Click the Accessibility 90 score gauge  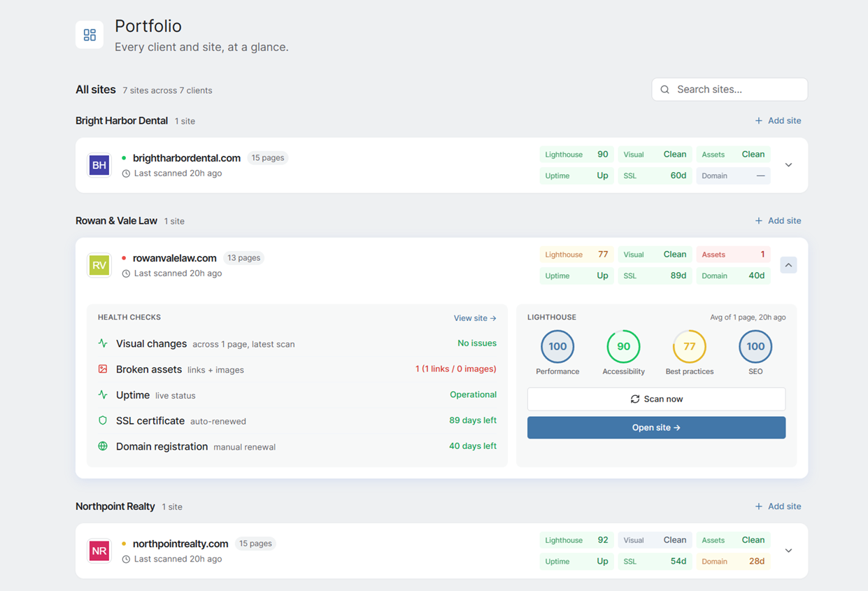tap(623, 346)
